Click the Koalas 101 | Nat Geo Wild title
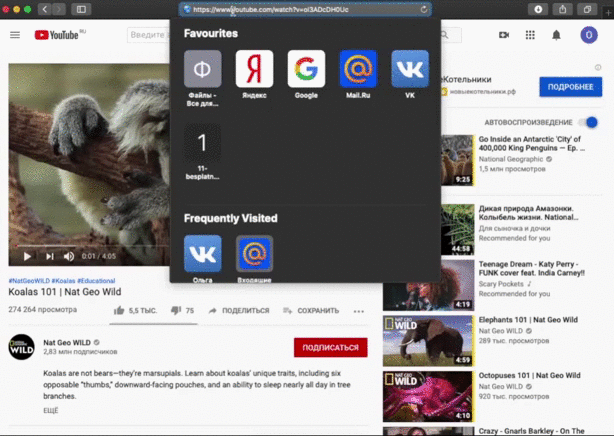The width and height of the screenshot is (614, 436). coord(65,292)
